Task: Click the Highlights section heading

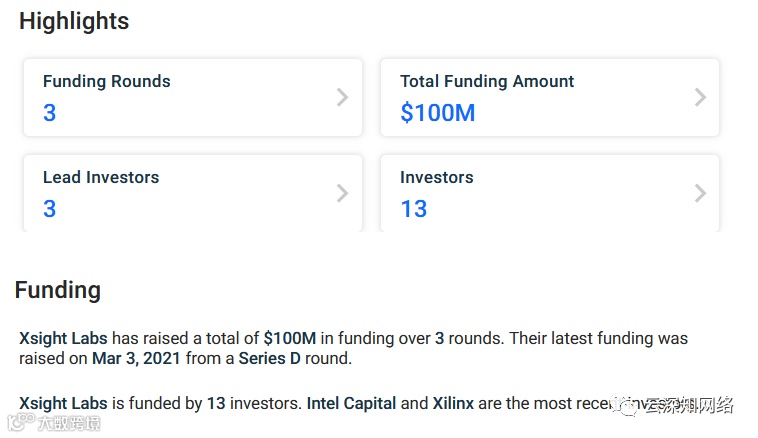Action: pos(74,21)
